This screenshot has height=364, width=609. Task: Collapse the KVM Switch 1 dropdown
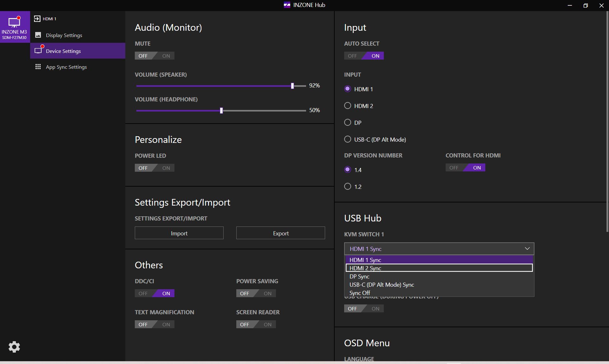(x=439, y=249)
